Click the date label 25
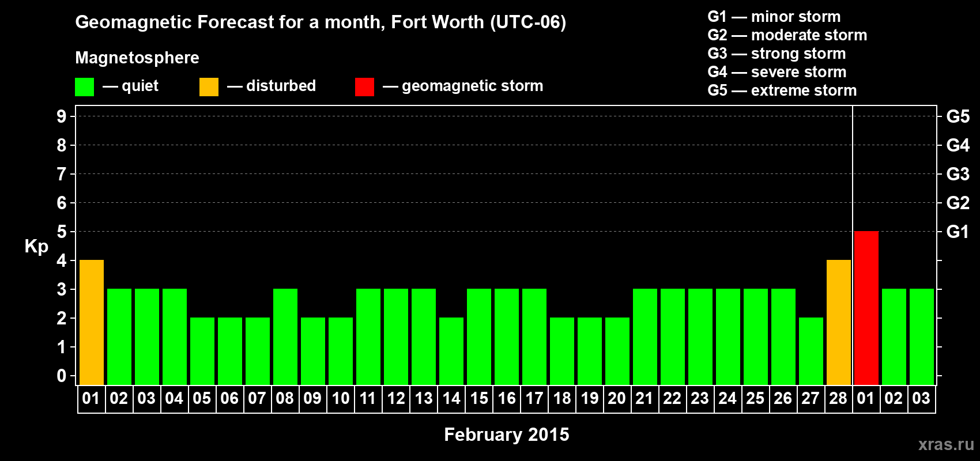Image resolution: width=980 pixels, height=461 pixels. pyautogui.click(x=755, y=399)
